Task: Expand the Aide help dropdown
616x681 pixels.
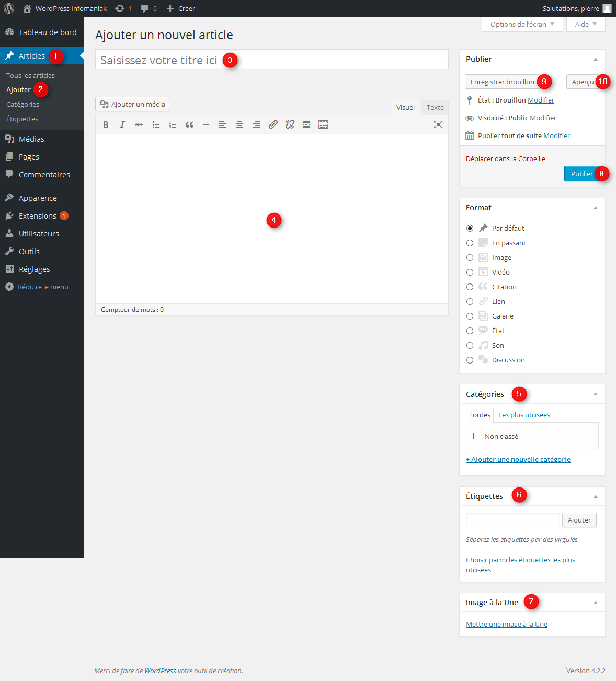Action: (x=586, y=24)
